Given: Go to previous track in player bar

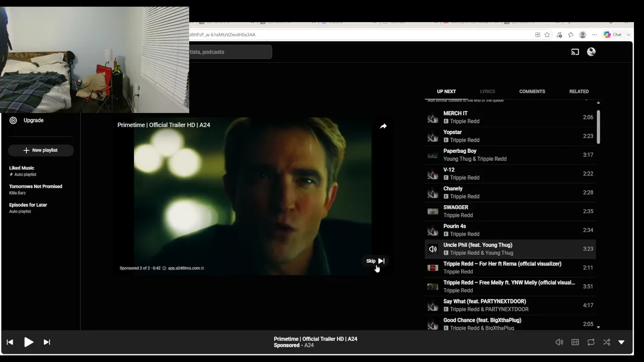Looking at the screenshot, I should (10, 342).
